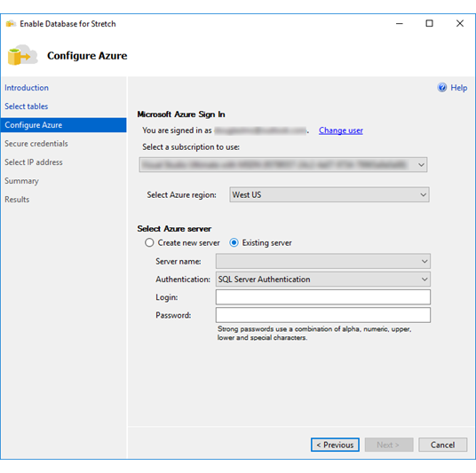
Task: Open the Azure region dropdown
Action: tap(329, 194)
